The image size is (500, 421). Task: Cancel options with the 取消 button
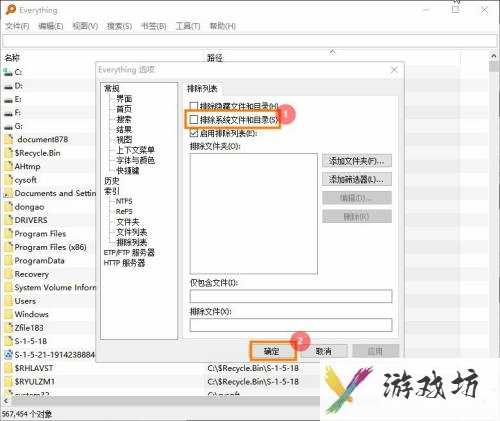point(324,351)
